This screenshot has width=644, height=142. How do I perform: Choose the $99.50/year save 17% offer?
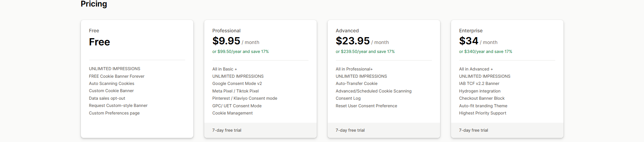pyautogui.click(x=240, y=52)
